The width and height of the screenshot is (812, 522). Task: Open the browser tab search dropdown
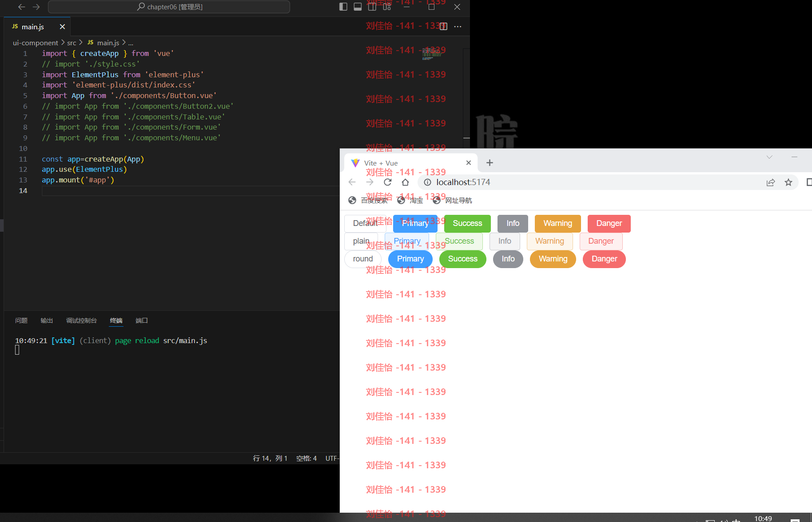pos(769,157)
